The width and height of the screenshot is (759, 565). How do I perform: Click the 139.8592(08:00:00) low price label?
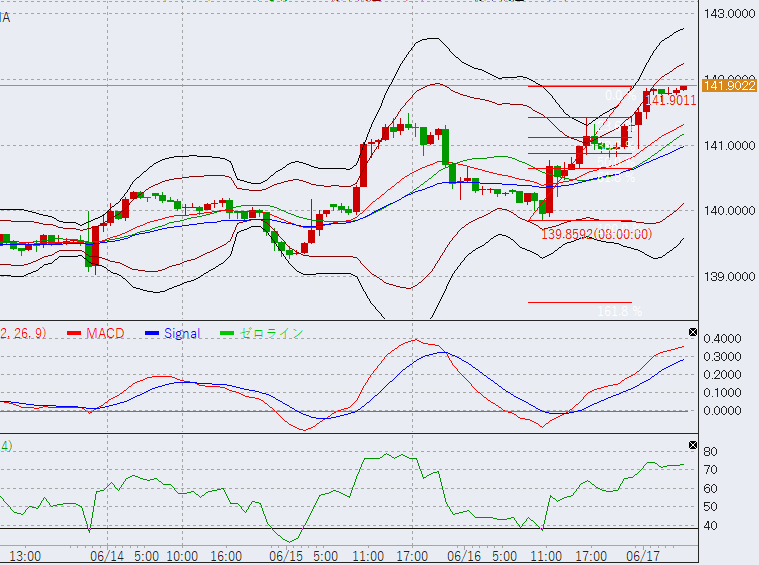click(596, 234)
